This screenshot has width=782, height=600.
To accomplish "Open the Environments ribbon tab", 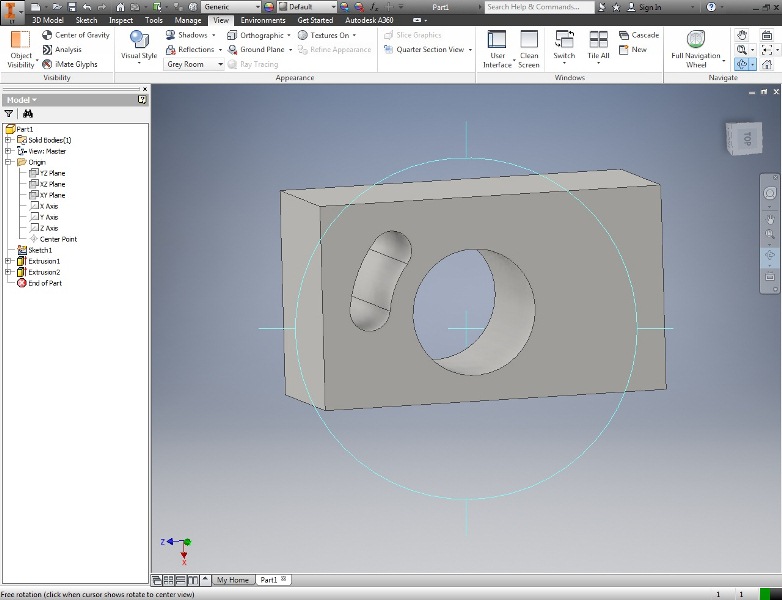I will pos(263,20).
